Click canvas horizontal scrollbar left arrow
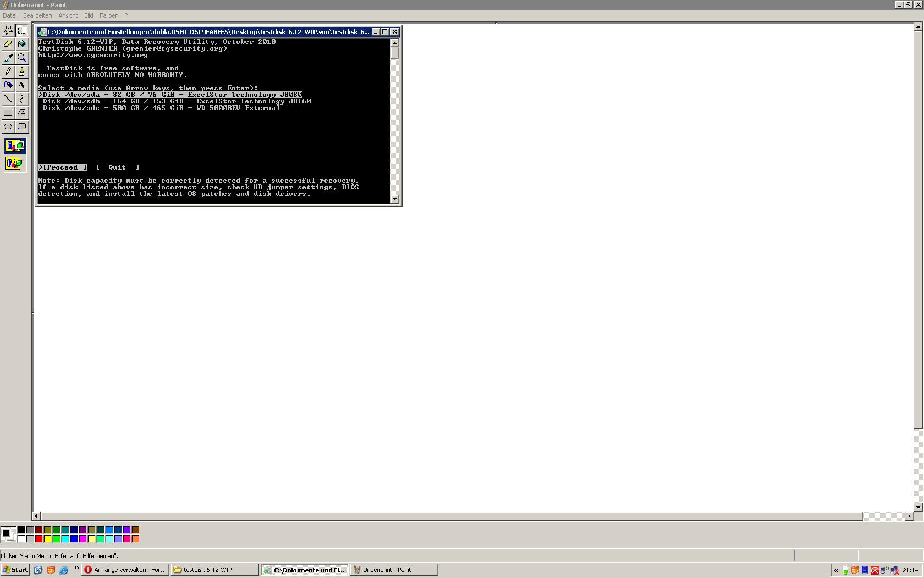924x578 pixels. (x=36, y=516)
